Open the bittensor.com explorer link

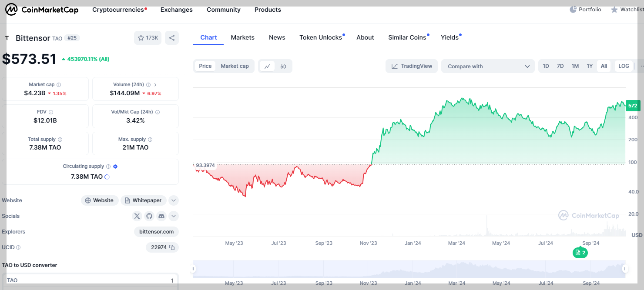point(157,232)
